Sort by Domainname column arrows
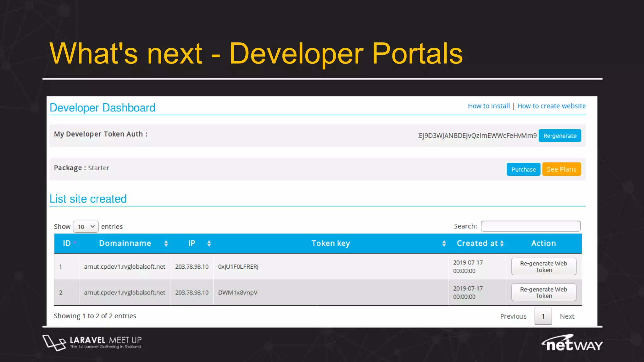This screenshot has width=644, height=362. click(166, 244)
